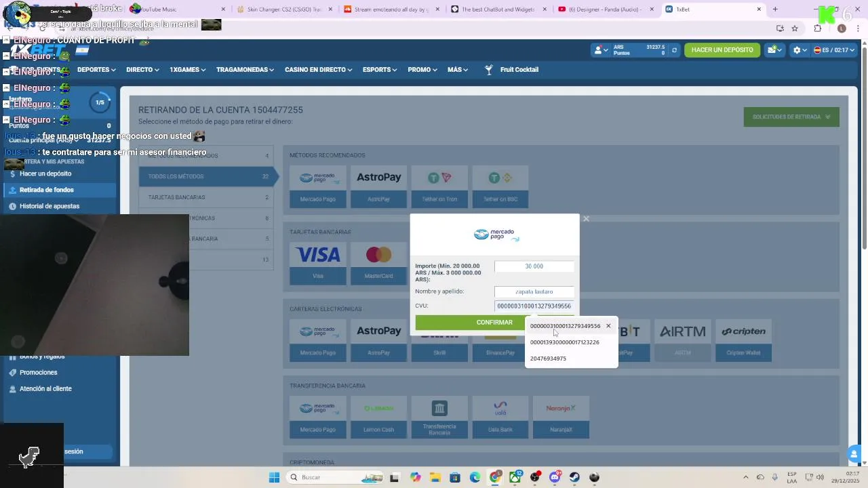The height and width of the screenshot is (488, 868).
Task: Click the Windows taskbar search box
Action: [x=335, y=477]
